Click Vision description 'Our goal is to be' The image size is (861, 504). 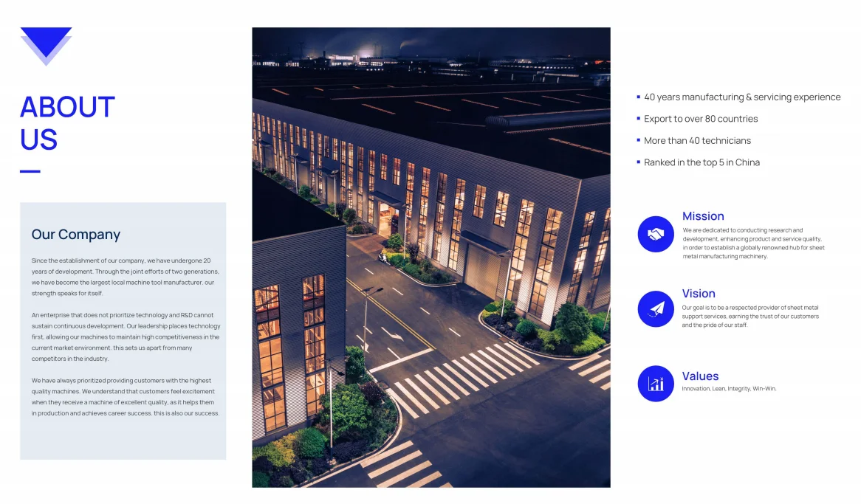pos(750,317)
